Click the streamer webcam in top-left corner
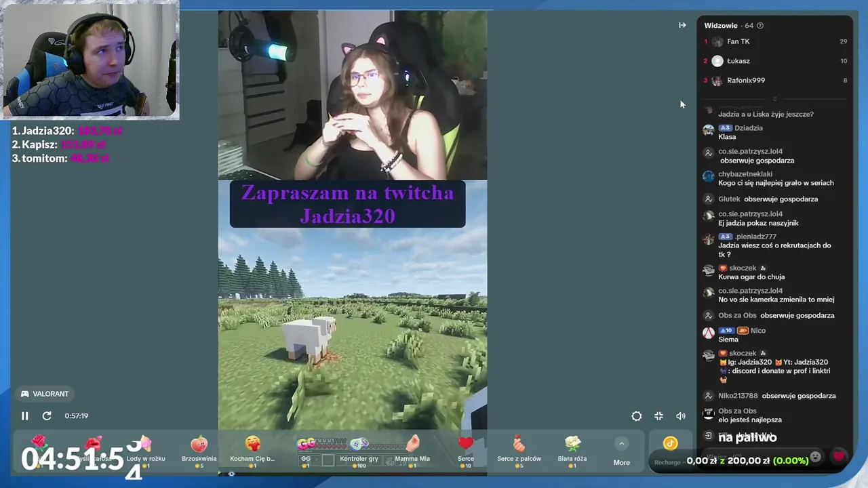 click(x=90, y=60)
